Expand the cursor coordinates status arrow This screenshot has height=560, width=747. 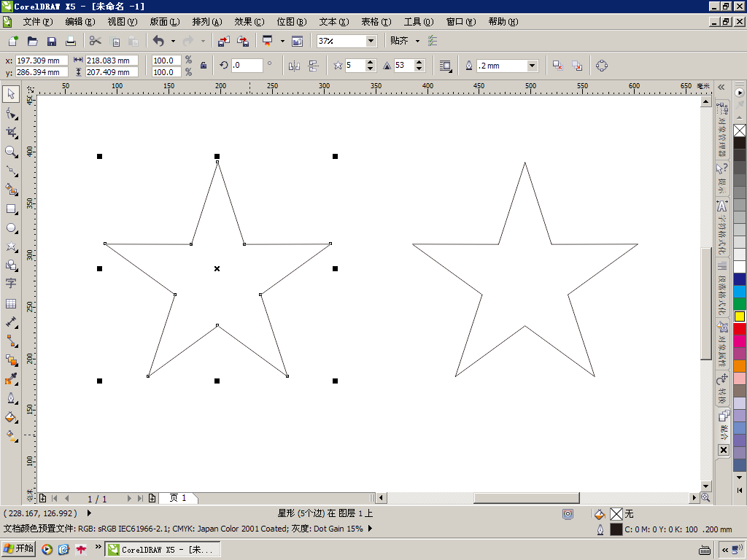pos(88,513)
